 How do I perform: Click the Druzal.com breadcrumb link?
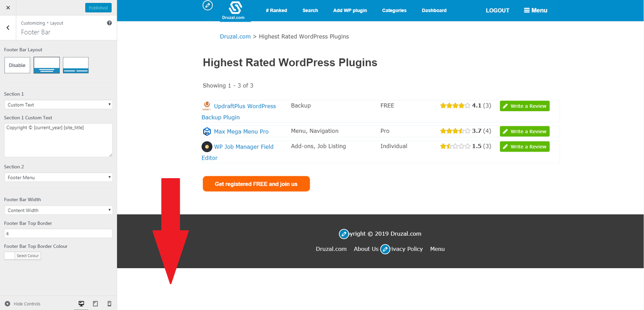235,36
